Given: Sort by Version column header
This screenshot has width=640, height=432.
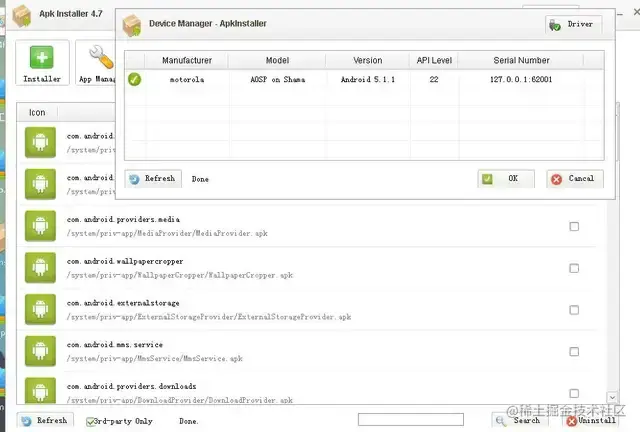Looking at the screenshot, I should [x=368, y=60].
